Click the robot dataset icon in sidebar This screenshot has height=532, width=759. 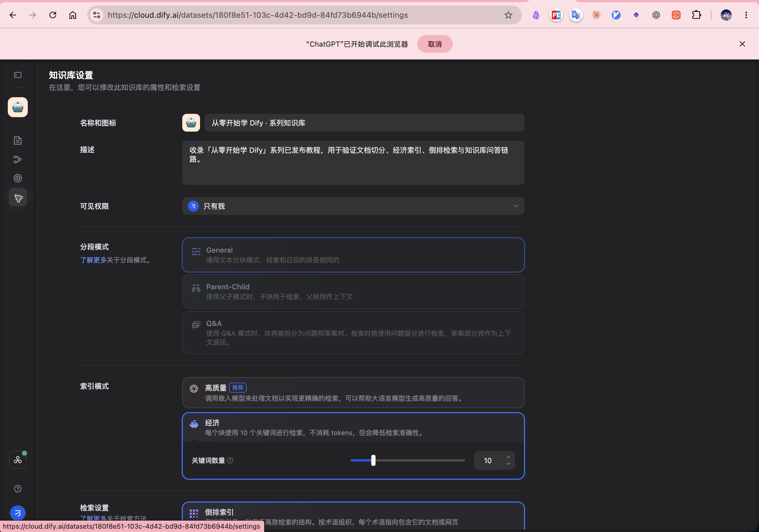tap(18, 107)
